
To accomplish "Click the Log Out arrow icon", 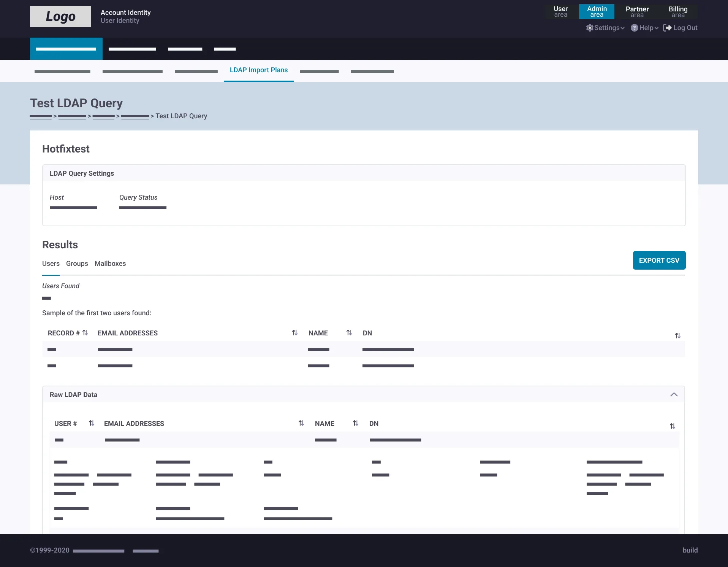I will pyautogui.click(x=667, y=28).
